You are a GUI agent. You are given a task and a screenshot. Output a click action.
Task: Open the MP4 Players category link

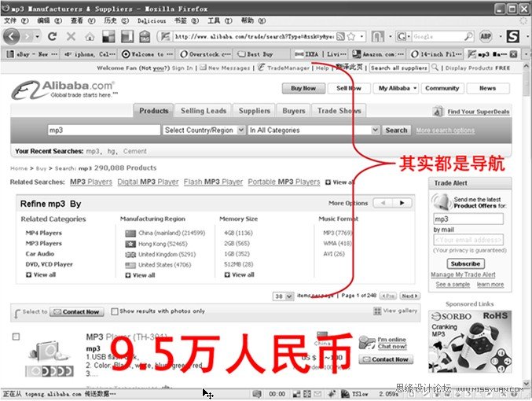(44, 233)
